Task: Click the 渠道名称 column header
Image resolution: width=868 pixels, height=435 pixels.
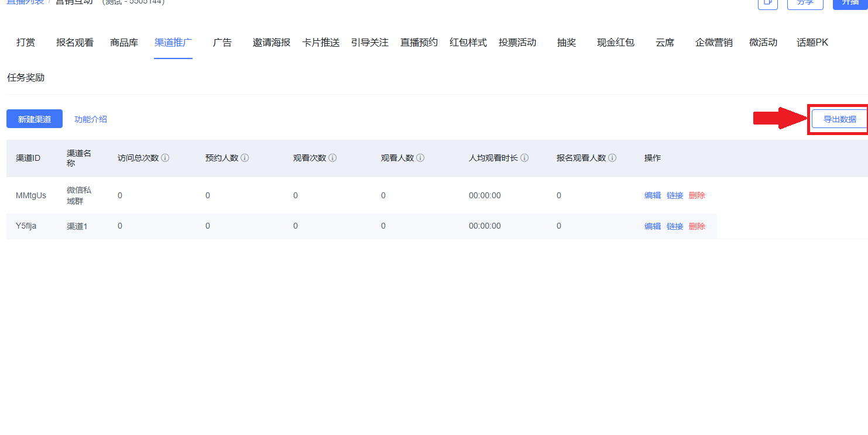Action: [79, 158]
